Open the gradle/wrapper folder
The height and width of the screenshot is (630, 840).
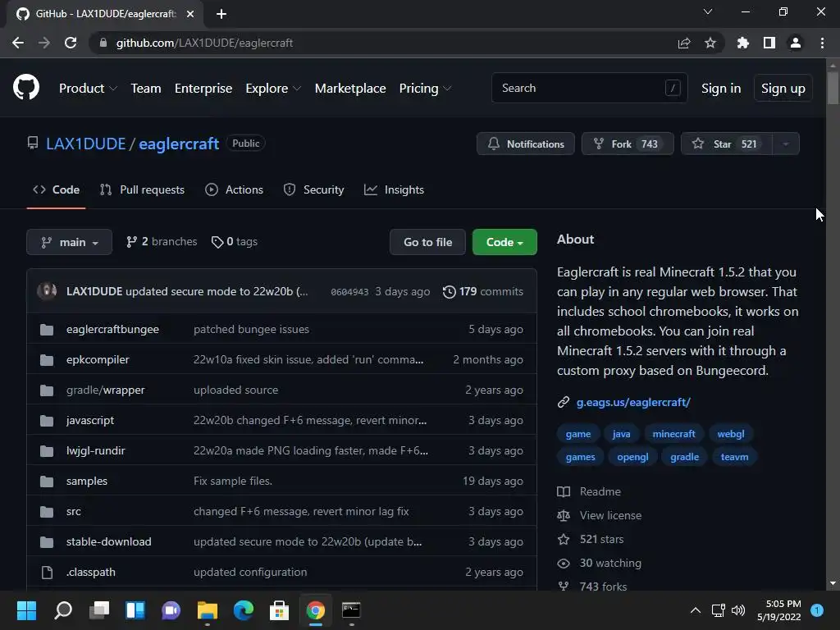point(106,390)
